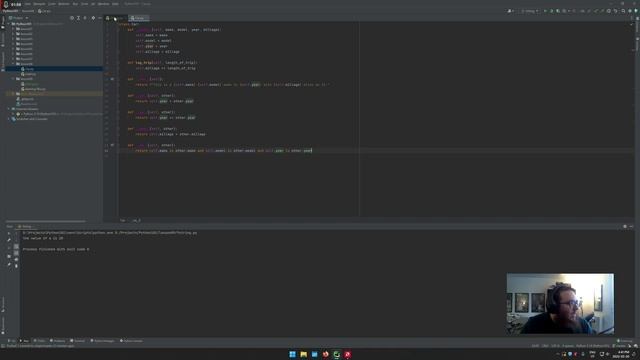Screen dimensions: 640x360
Task: Open the Help menu
Action: click(116, 4)
